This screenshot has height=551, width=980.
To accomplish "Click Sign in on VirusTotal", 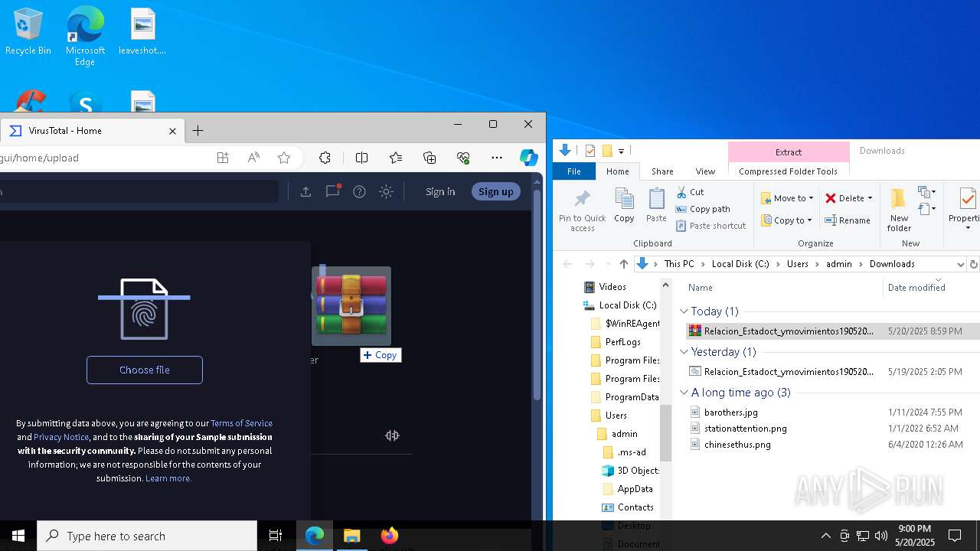I will 440,191.
